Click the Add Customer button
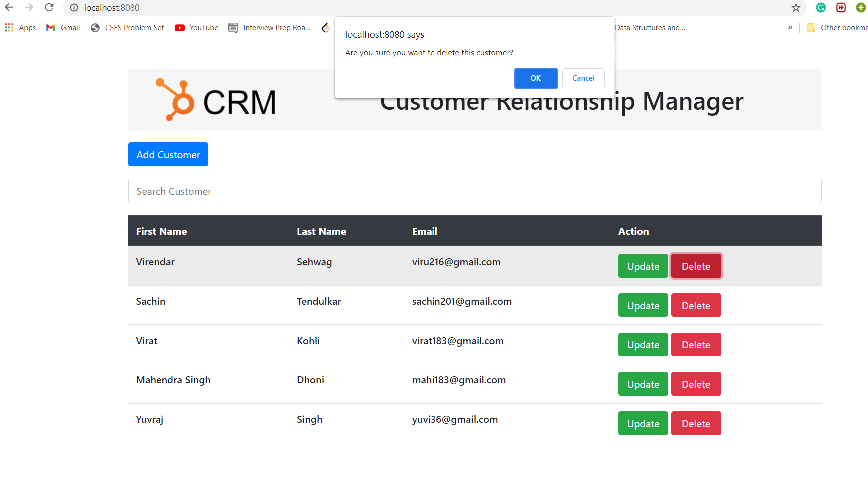Image resolution: width=868 pixels, height=484 pixels. tap(168, 154)
